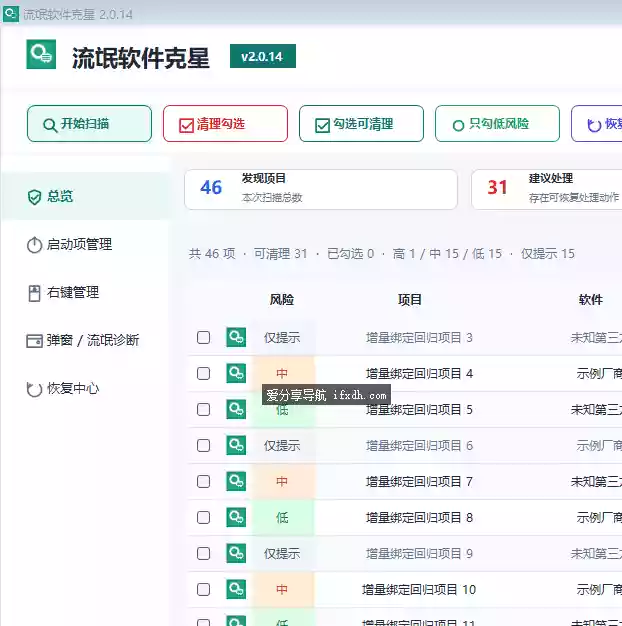Click the 开始扫描 start scan button
Screen dimensions: 622x626
[89, 124]
